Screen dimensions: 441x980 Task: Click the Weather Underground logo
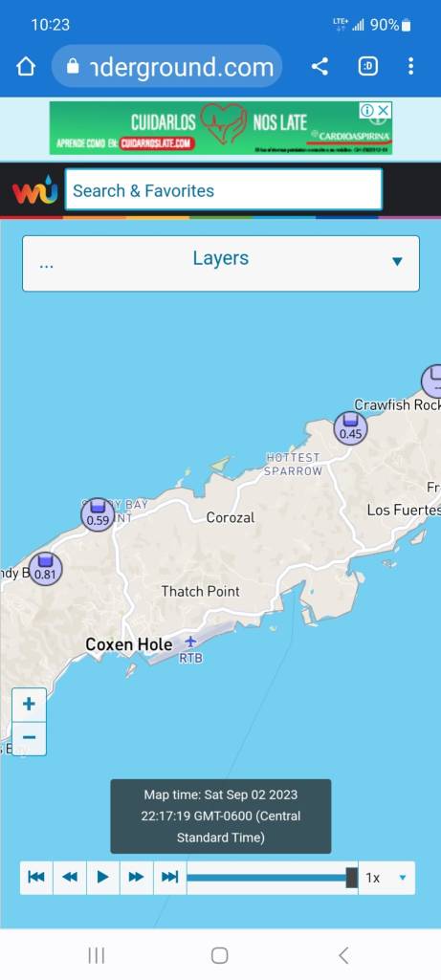(x=35, y=190)
